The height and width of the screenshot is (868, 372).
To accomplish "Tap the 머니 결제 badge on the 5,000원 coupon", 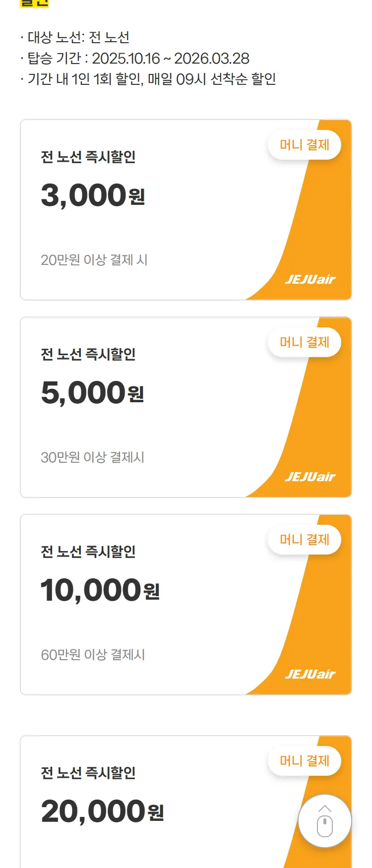I will 304,342.
